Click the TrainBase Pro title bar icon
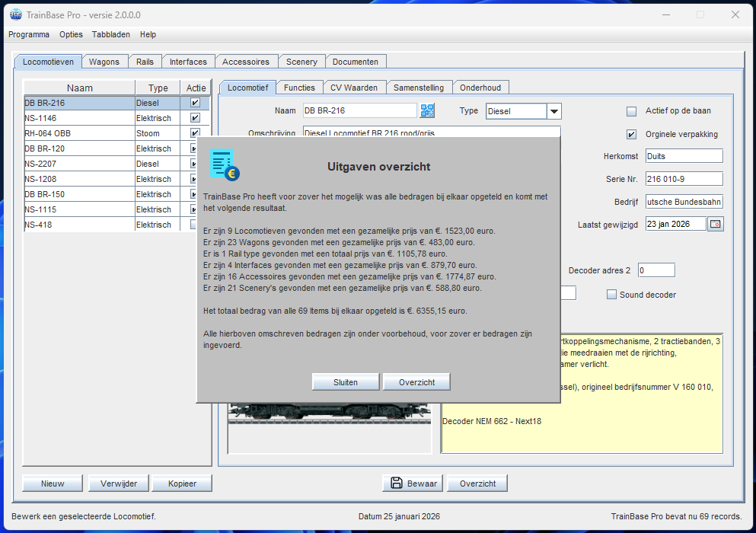756x533 pixels. 15,14
